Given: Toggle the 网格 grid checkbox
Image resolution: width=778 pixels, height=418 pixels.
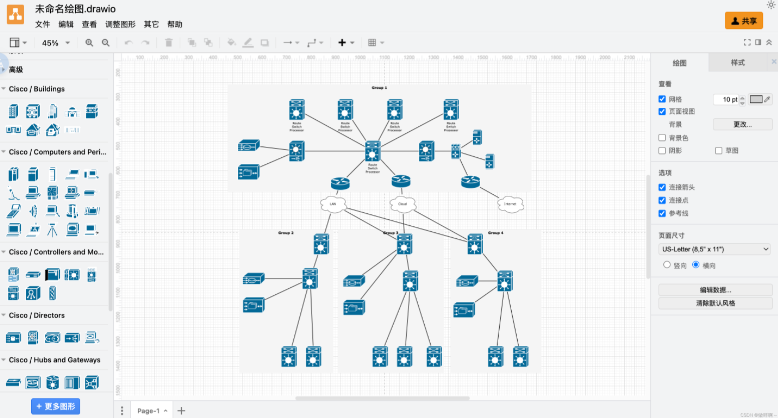Looking at the screenshot, I should click(x=662, y=99).
